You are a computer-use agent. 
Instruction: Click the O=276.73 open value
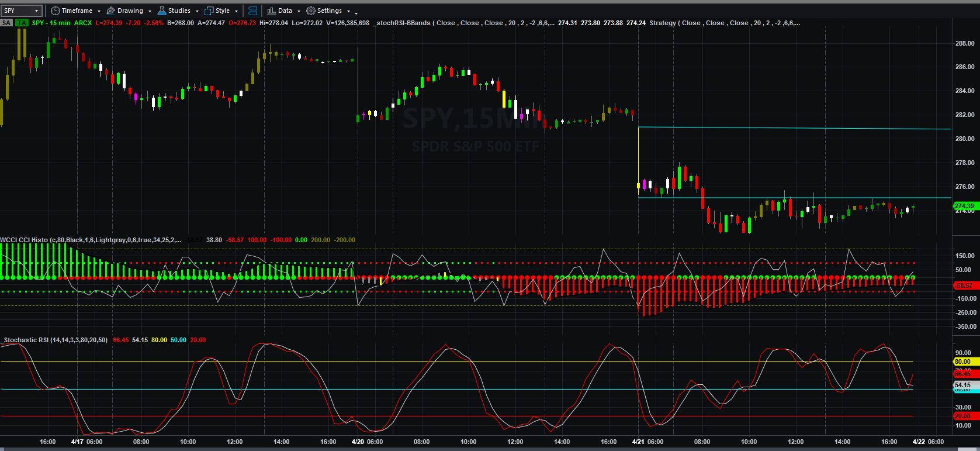point(243,23)
